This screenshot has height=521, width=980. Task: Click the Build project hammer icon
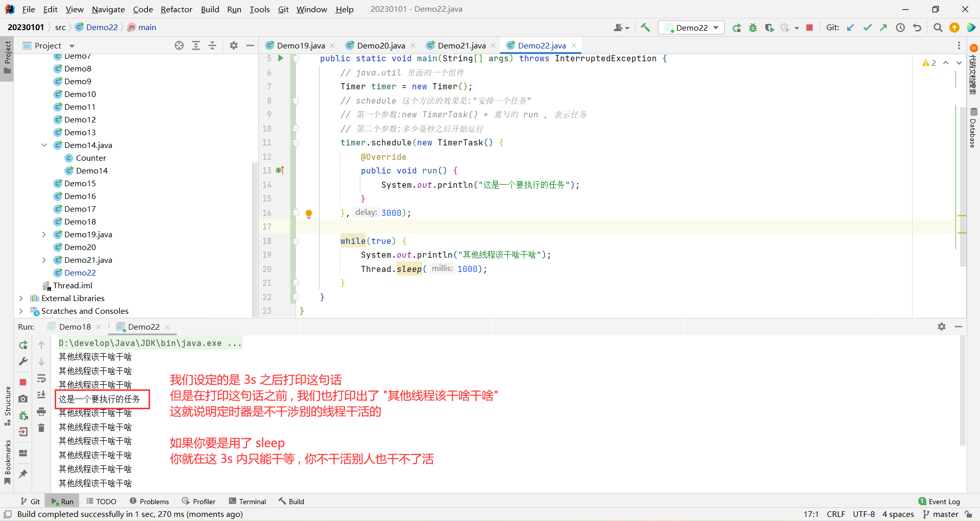pos(645,28)
